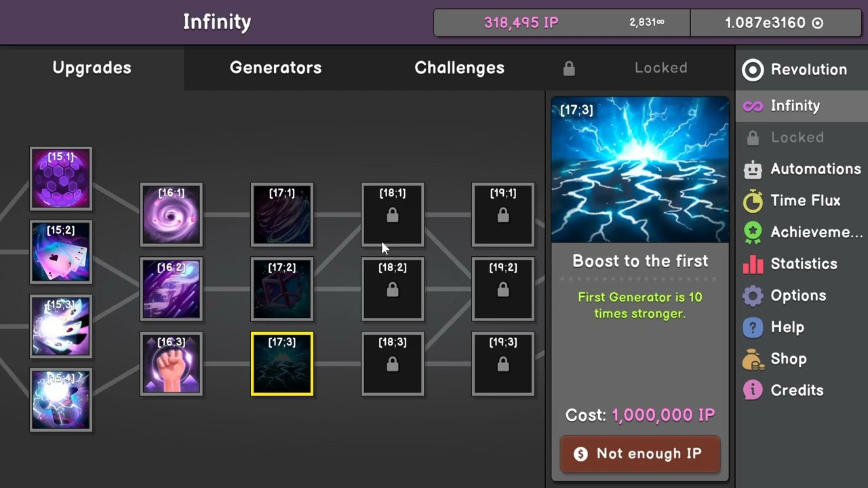Open the Generators tab
868x488 pixels.
(x=275, y=68)
